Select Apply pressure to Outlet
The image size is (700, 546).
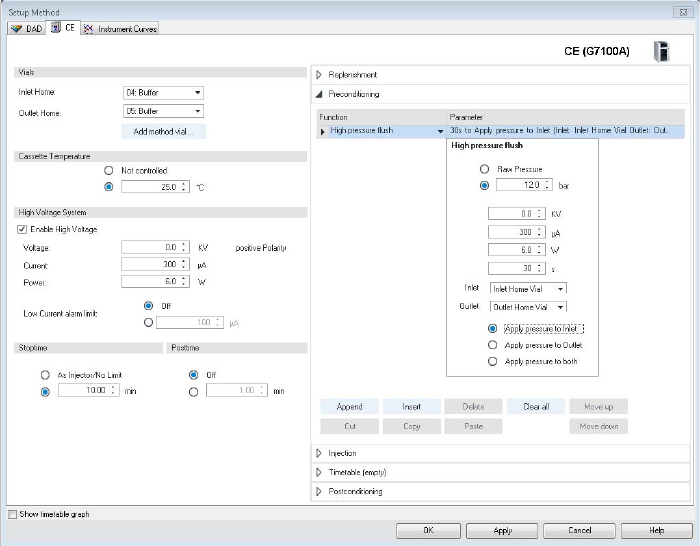pos(492,345)
